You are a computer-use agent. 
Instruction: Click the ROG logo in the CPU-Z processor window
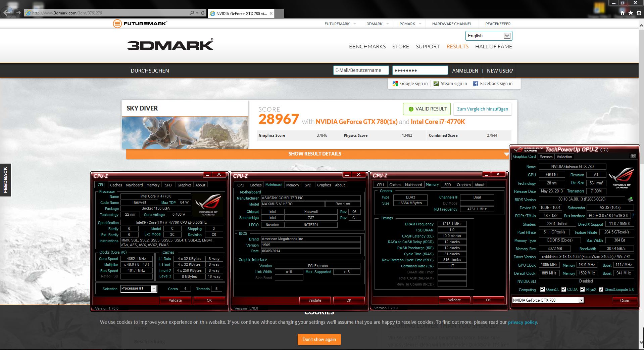click(208, 205)
